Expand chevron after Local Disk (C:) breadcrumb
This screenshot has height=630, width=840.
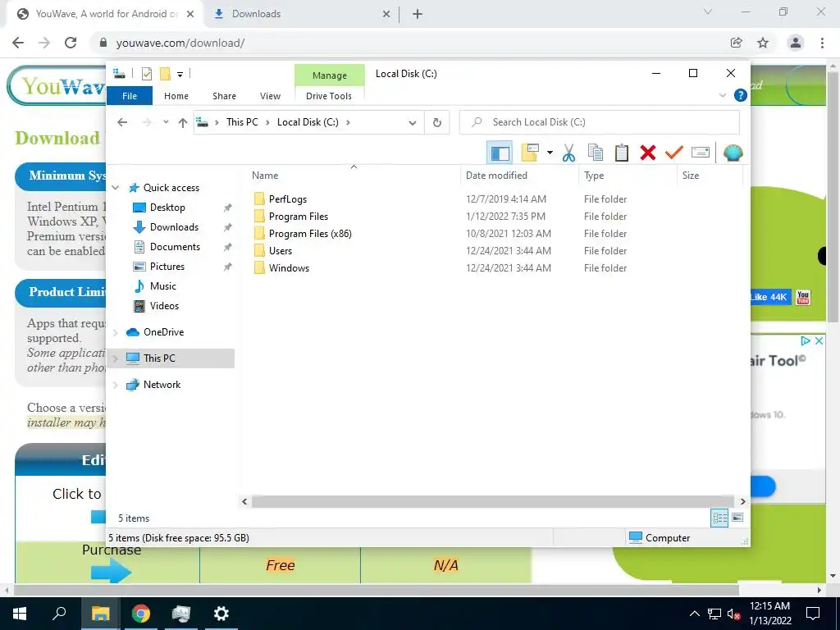click(x=348, y=122)
